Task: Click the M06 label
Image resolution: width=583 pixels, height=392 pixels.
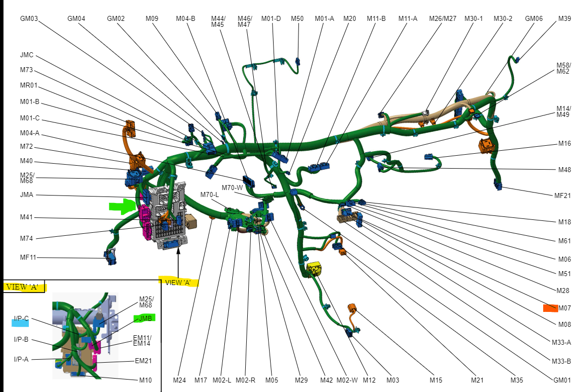Action: pyautogui.click(x=565, y=259)
